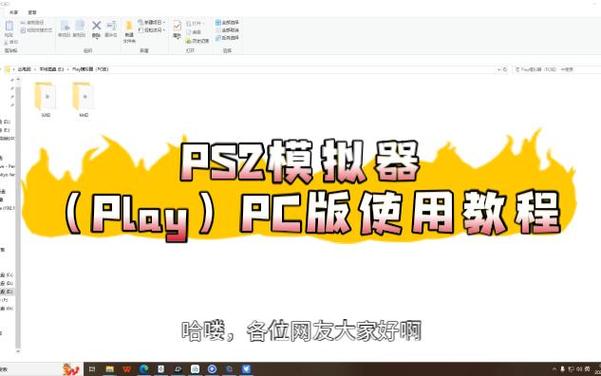Click the Properties checkmark icon
This screenshot has height=376, width=601.
177,26
